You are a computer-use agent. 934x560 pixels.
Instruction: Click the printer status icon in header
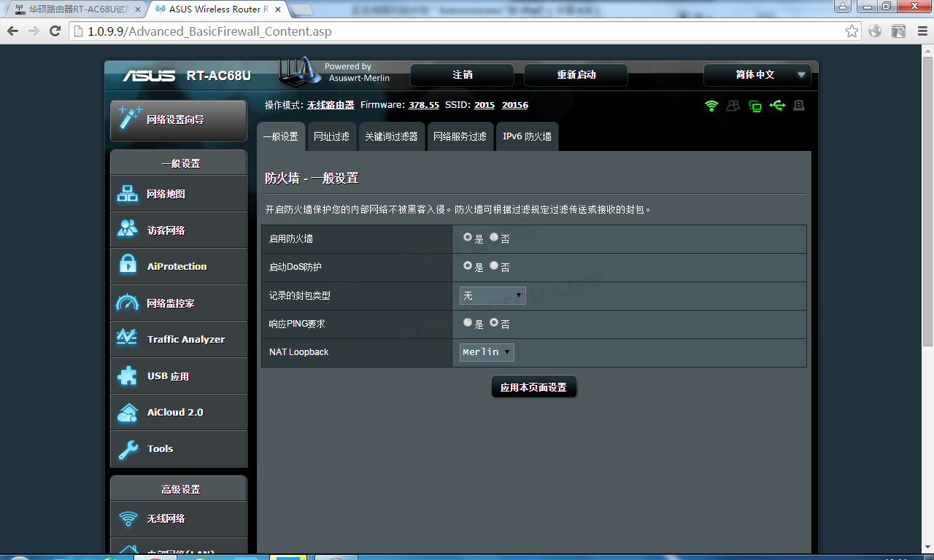[x=799, y=106]
